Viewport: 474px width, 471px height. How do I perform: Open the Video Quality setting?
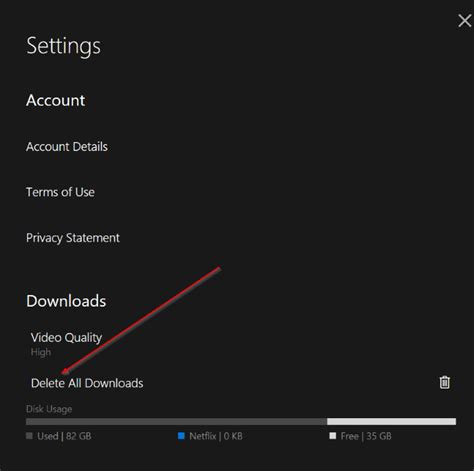pyautogui.click(x=66, y=338)
